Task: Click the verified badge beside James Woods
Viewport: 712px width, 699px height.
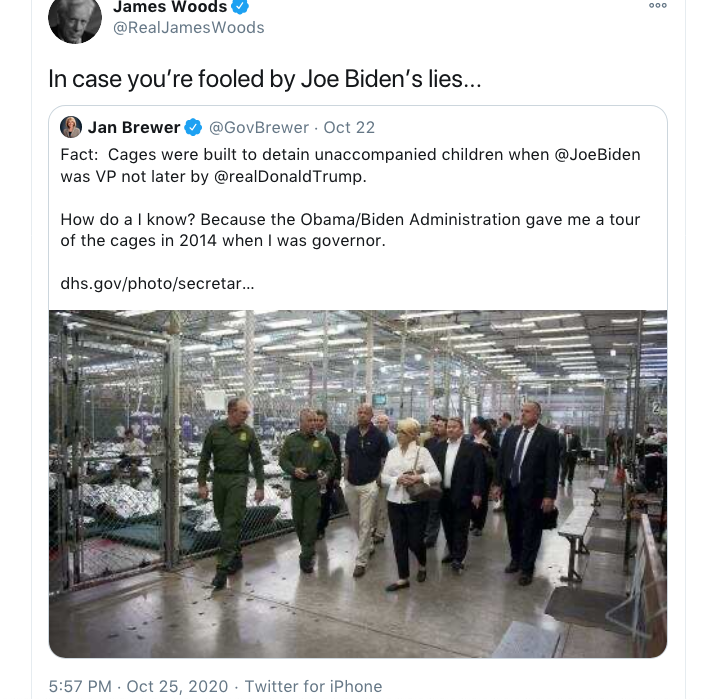Action: [240, 7]
